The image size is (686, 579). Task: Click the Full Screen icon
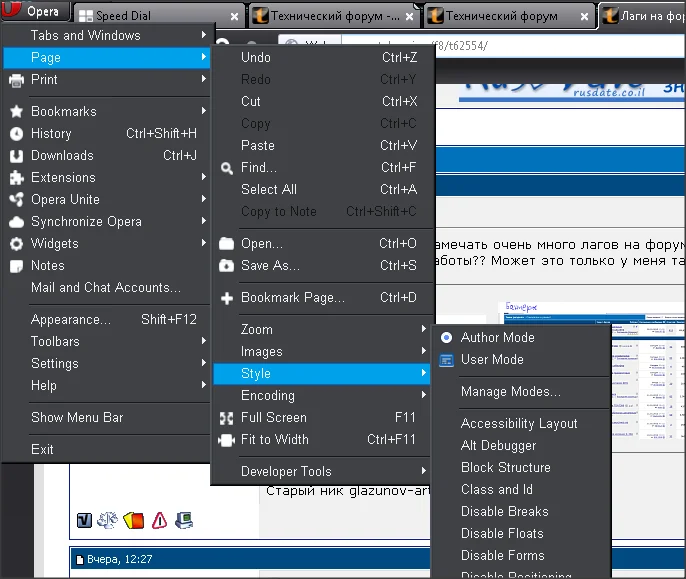227,418
